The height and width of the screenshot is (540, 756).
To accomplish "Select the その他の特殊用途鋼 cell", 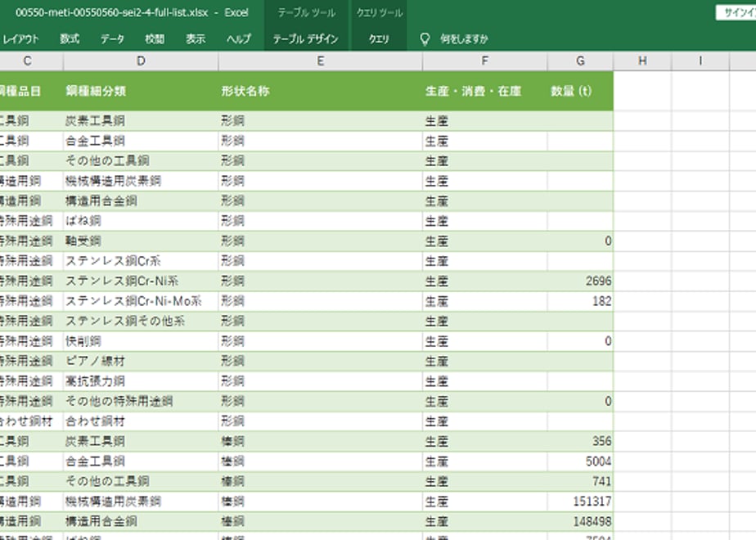I will tap(141, 401).
